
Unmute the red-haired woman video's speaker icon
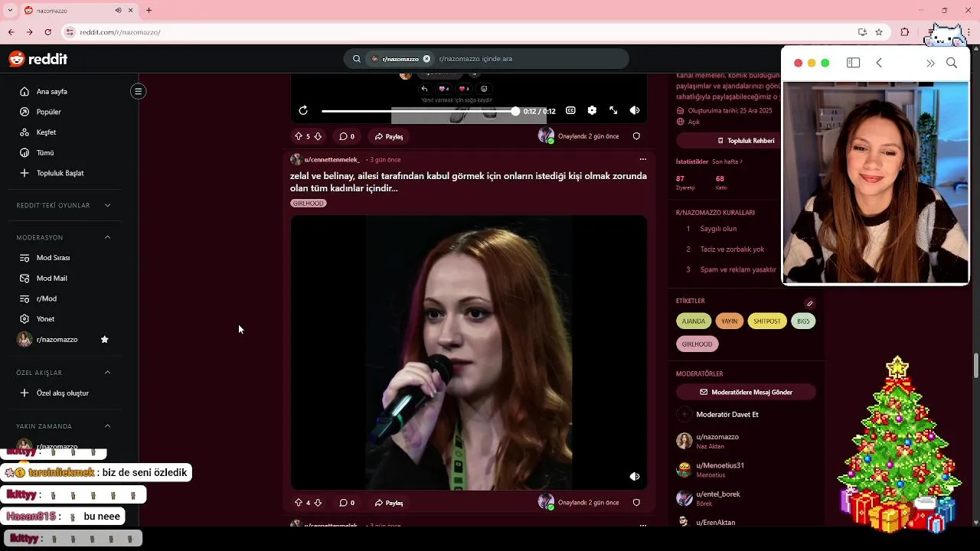point(635,476)
